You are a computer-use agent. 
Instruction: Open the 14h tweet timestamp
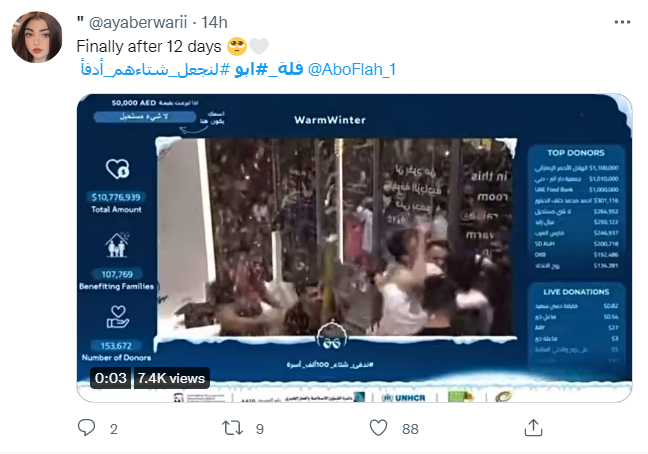214,22
